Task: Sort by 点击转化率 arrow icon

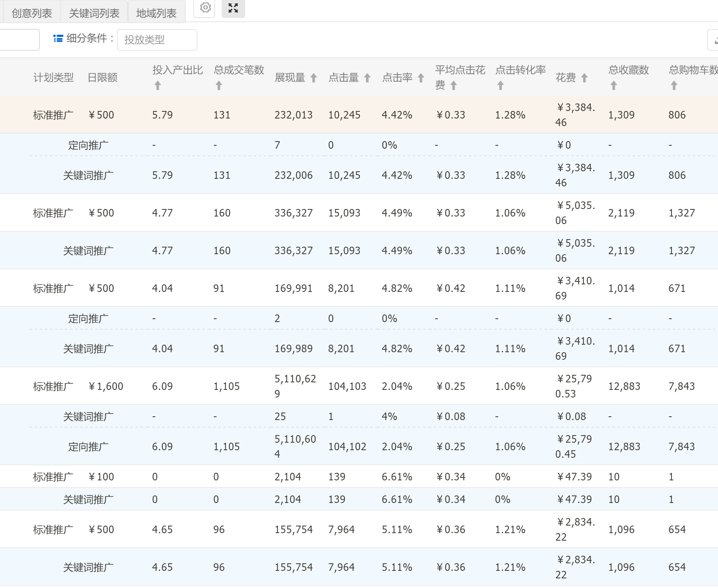Action: pos(500,85)
